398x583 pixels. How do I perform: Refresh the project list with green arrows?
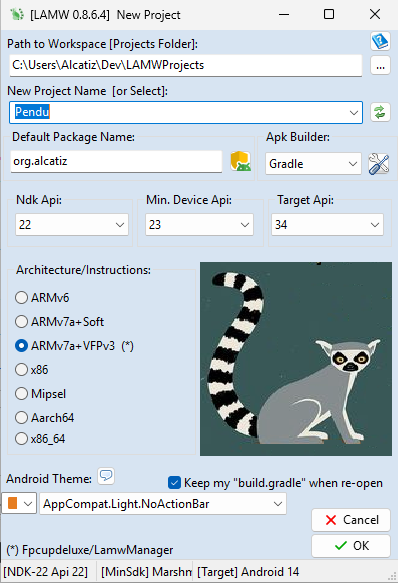[380, 112]
